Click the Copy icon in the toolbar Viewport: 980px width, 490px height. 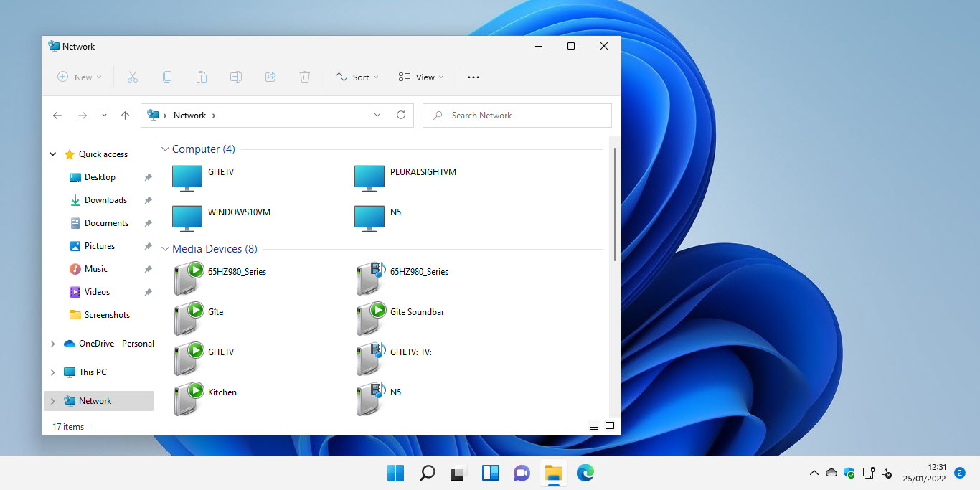[x=167, y=77]
